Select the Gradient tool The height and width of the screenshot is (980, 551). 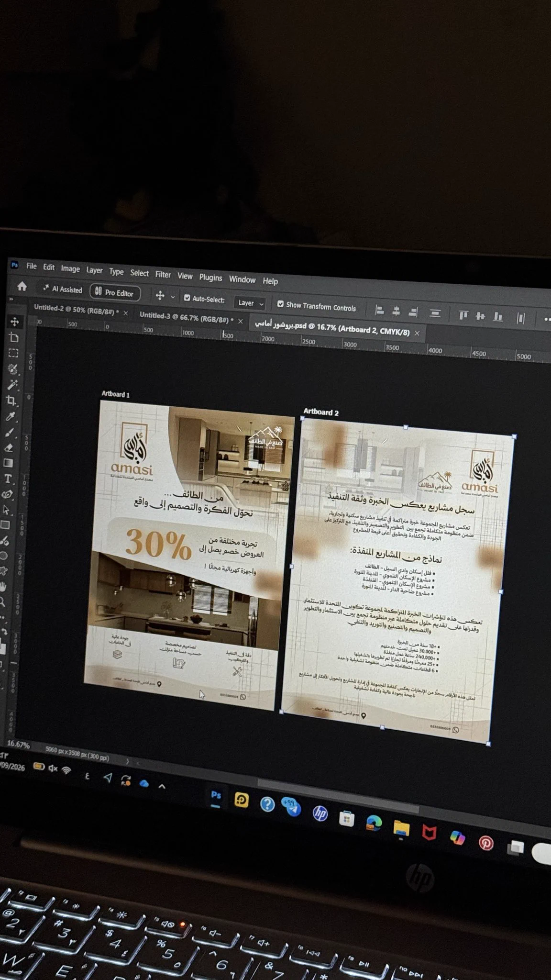(8, 463)
